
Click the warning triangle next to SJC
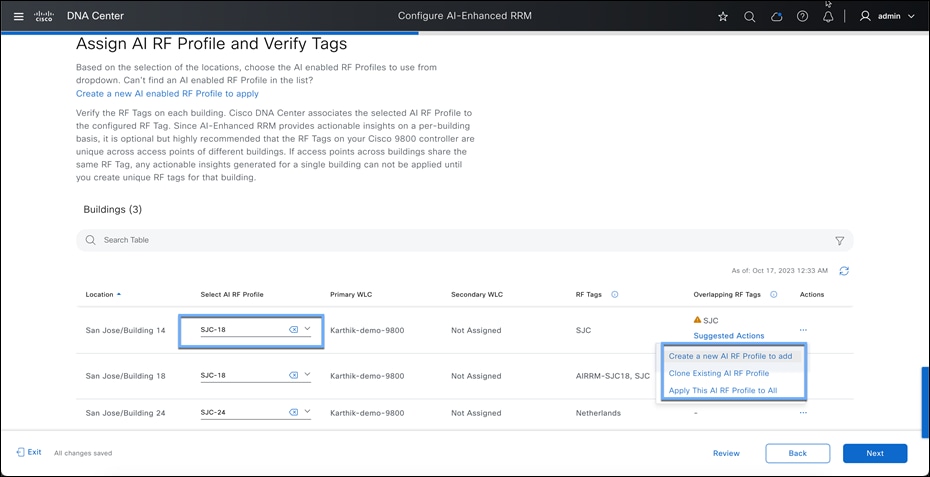click(x=698, y=320)
